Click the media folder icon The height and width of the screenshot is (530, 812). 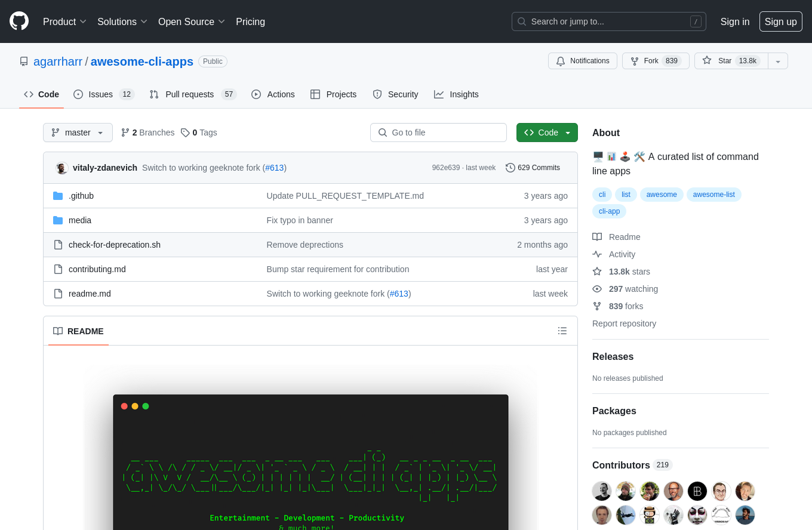[58, 220]
